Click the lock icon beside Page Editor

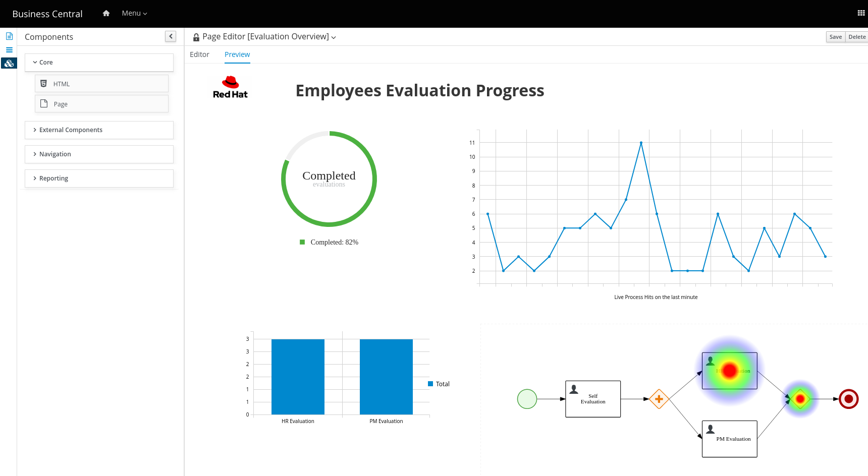(x=196, y=37)
